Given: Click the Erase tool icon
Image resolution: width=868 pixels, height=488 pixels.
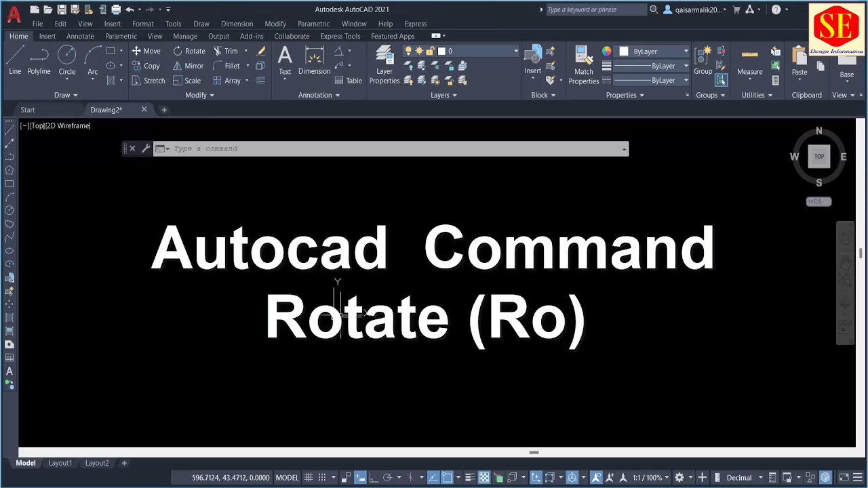Looking at the screenshot, I should click(x=260, y=51).
